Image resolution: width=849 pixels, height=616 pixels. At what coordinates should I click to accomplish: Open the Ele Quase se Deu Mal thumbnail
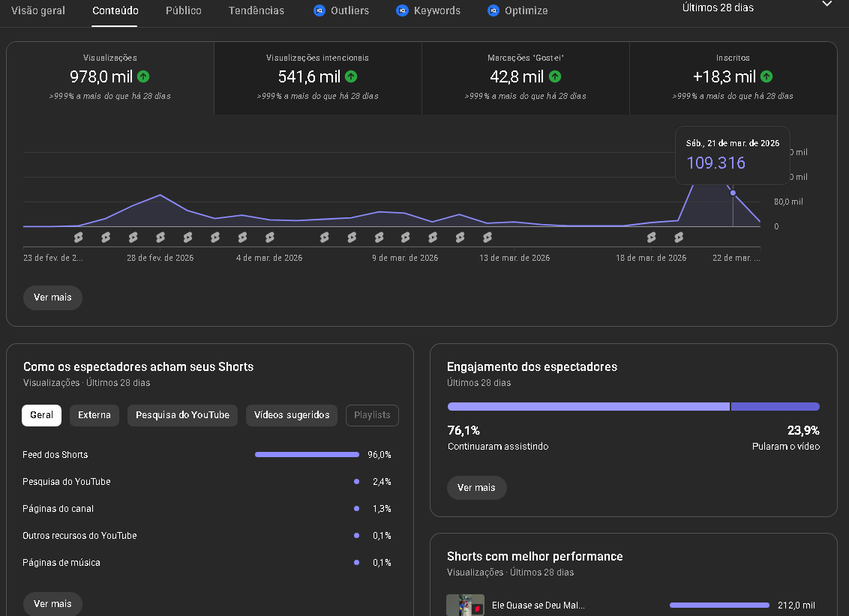(x=465, y=606)
